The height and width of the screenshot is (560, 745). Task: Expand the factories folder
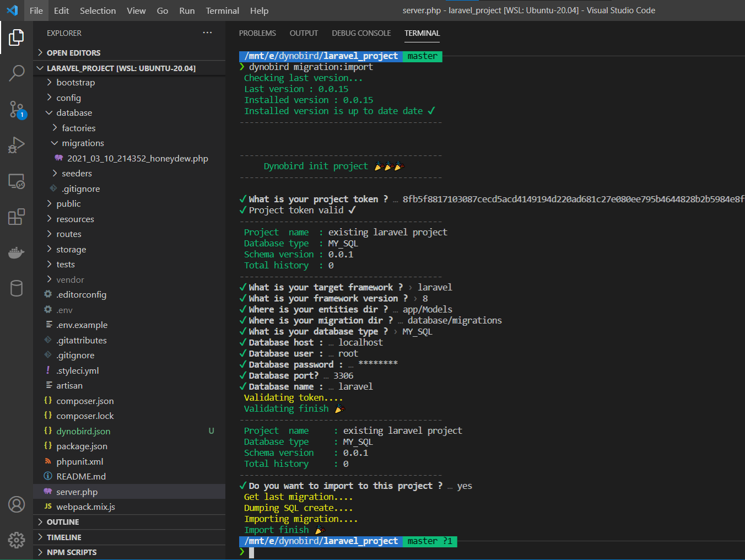pyautogui.click(x=129, y=128)
